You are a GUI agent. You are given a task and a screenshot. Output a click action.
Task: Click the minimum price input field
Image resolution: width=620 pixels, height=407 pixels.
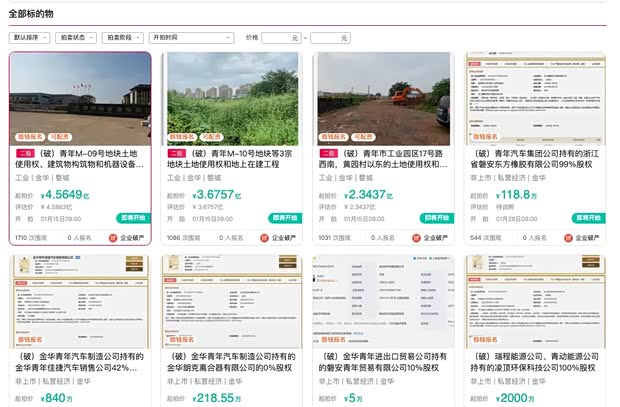click(x=282, y=37)
